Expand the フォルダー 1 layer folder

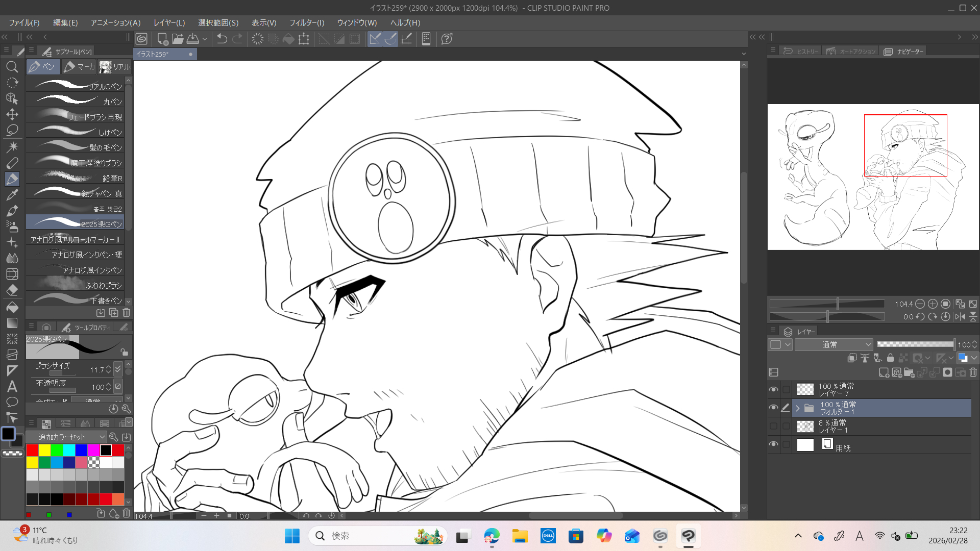[798, 408]
